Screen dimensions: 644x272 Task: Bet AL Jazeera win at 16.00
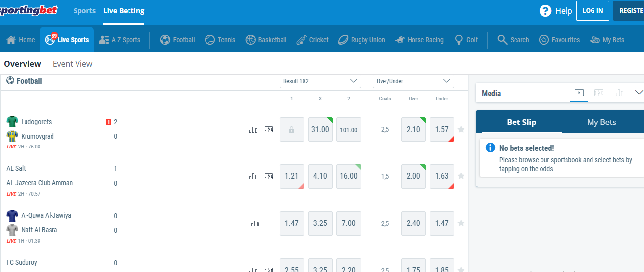coord(349,176)
